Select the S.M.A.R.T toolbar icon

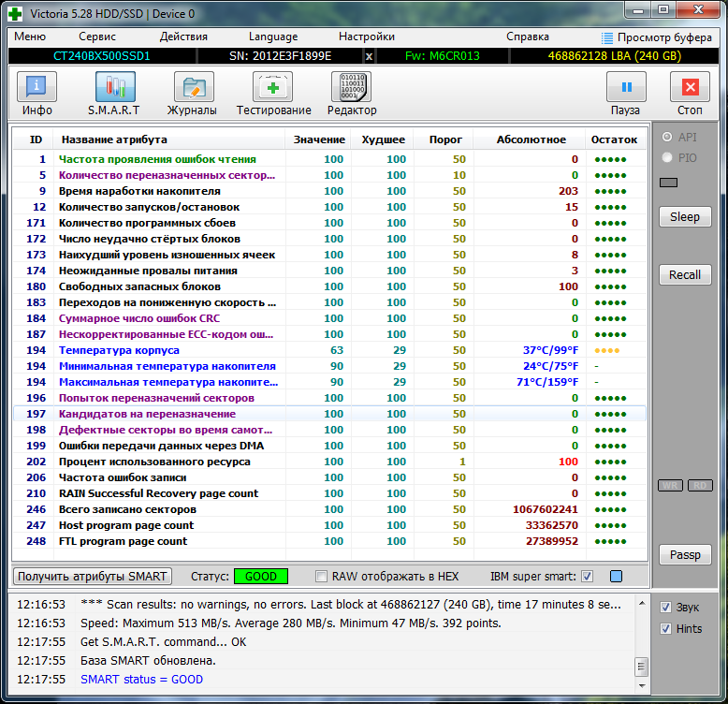pos(115,94)
